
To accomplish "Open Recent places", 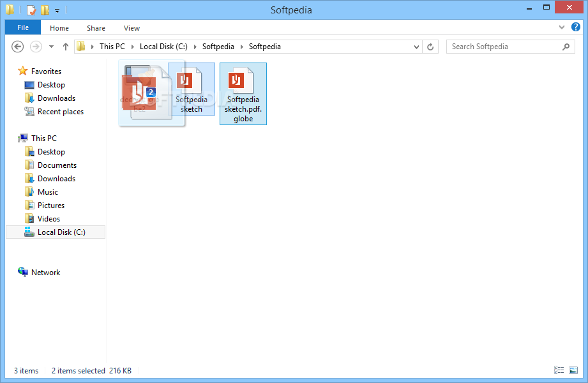I will pos(61,112).
